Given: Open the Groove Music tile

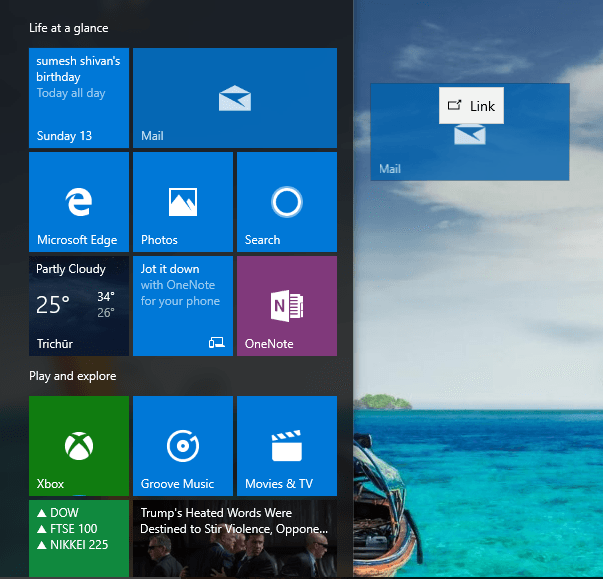Looking at the screenshot, I should (x=183, y=446).
